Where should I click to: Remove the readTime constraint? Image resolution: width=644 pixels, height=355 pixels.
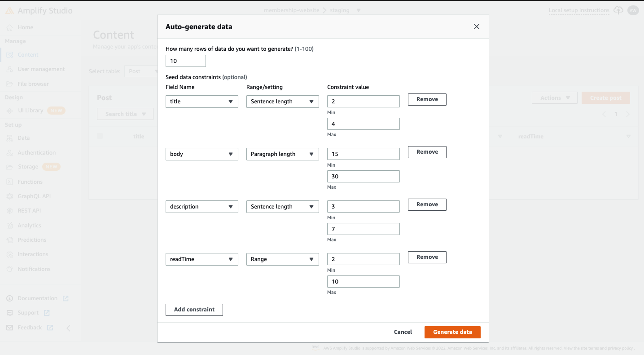pos(427,257)
